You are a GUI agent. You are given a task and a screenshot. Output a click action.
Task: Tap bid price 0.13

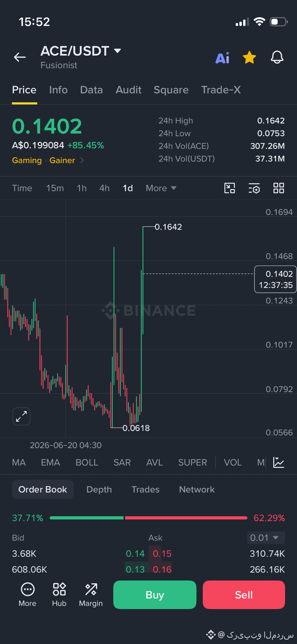135,570
